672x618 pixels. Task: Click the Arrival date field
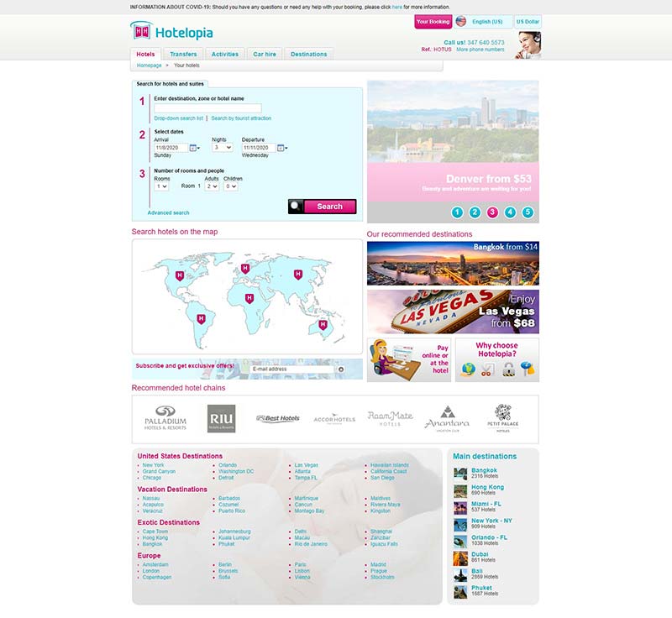171,148
